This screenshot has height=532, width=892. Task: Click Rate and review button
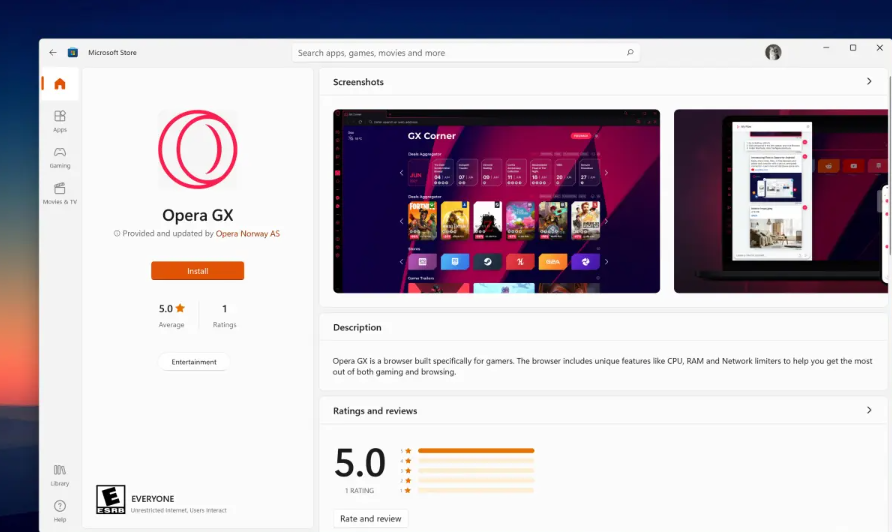coord(370,518)
